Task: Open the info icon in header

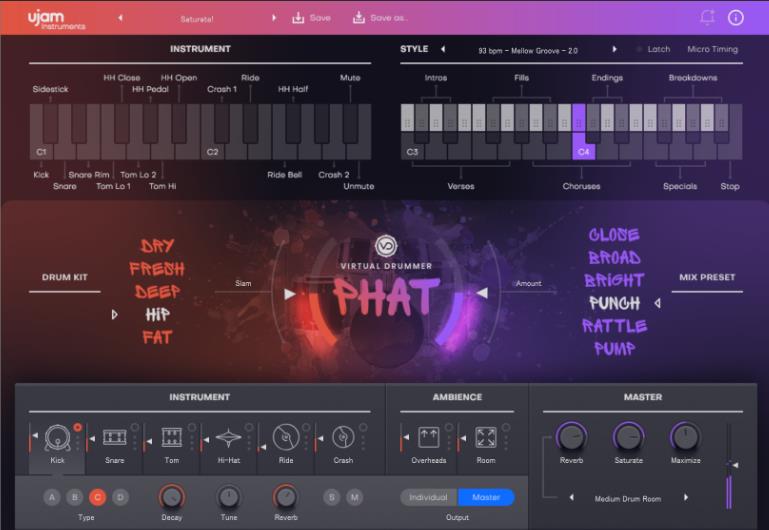Action: point(736,18)
